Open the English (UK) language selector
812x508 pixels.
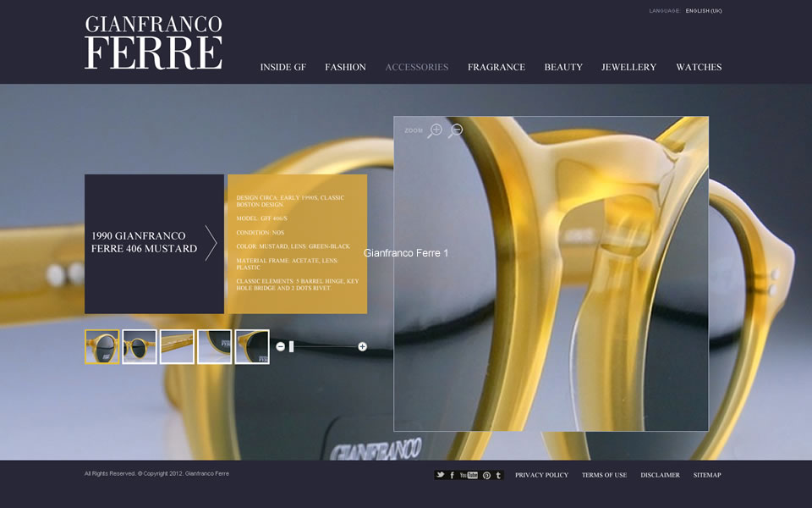704,11
